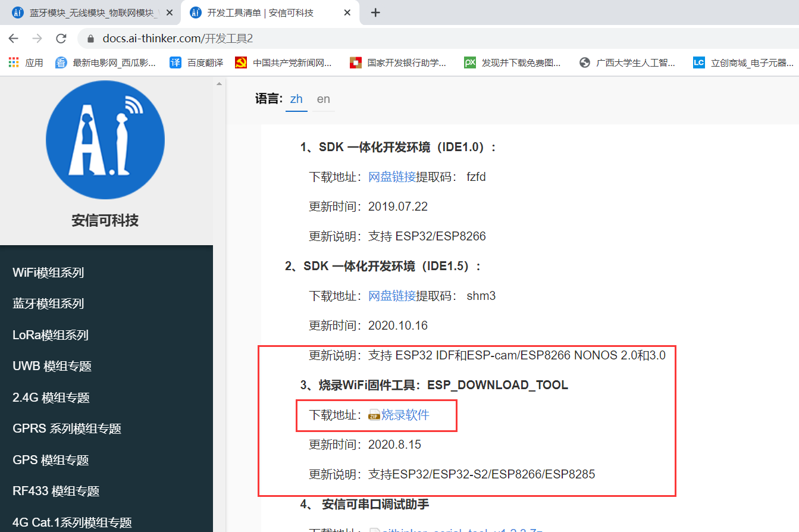The image size is (799, 532).
Task: Open a new browser tab
Action: (375, 12)
